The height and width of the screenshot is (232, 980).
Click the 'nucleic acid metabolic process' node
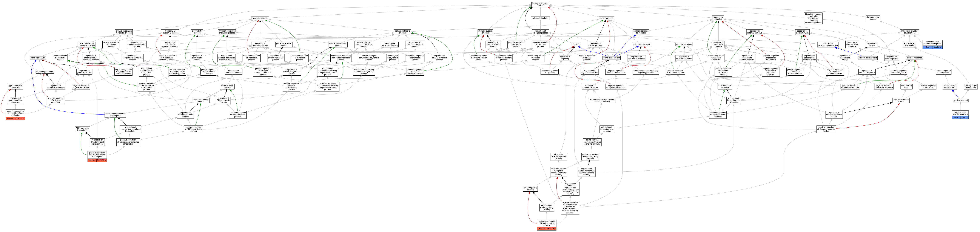233,72
